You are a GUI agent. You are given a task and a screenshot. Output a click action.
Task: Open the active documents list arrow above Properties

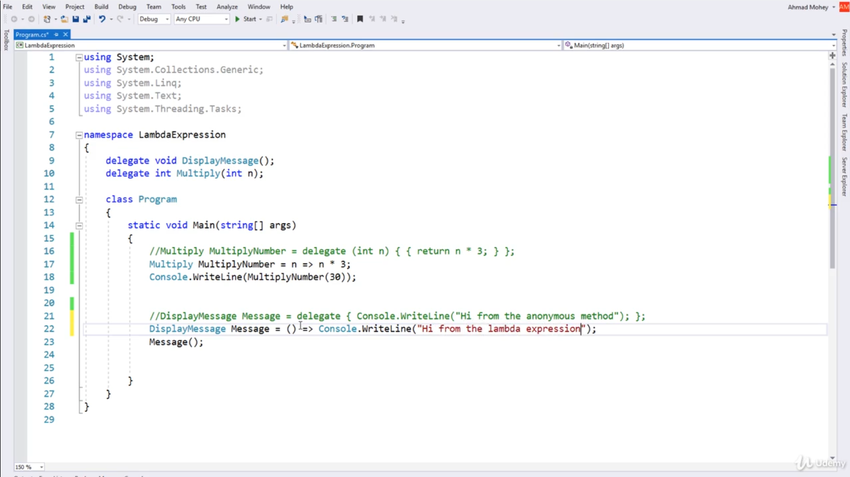tap(834, 35)
